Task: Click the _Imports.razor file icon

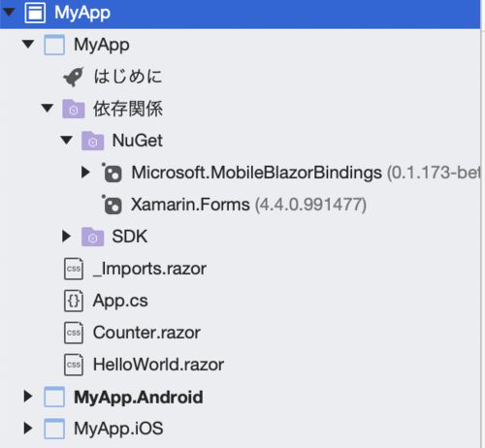Action: (x=74, y=269)
